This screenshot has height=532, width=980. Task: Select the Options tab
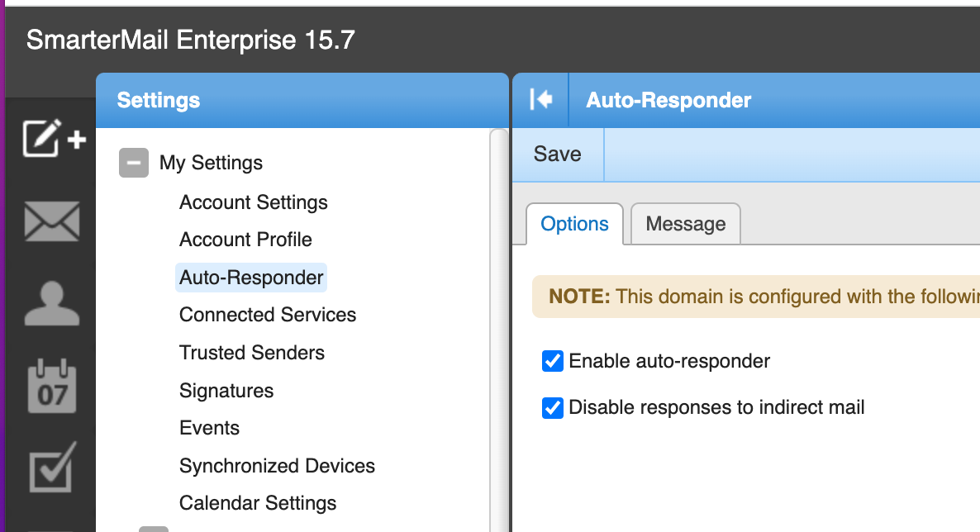click(x=574, y=224)
